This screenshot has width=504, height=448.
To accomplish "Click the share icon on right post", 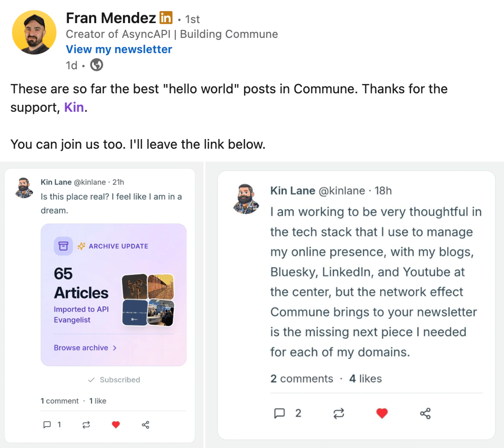I will (425, 413).
